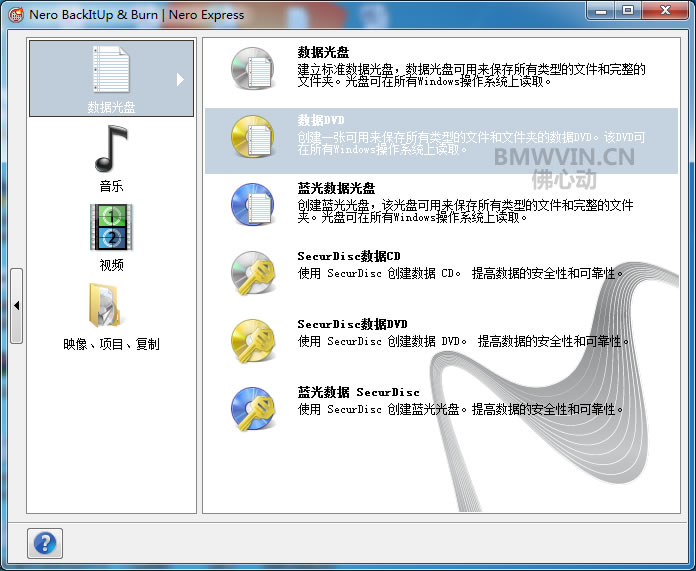
Task: Click the 音乐 label in sidebar
Action: (x=111, y=186)
